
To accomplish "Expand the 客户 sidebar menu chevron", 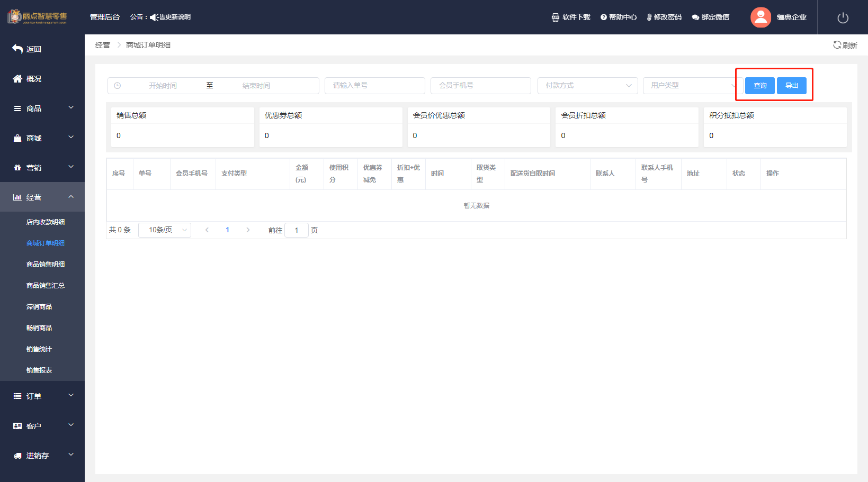I will click(71, 425).
